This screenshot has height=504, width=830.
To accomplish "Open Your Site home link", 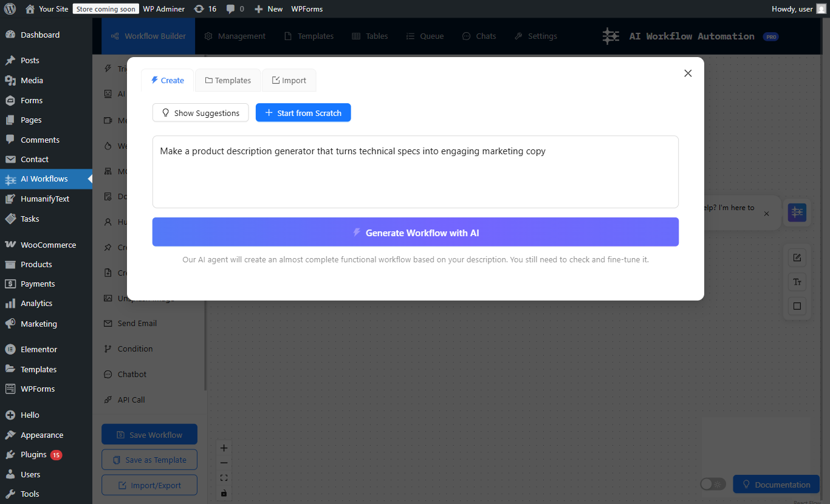I will click(x=47, y=9).
